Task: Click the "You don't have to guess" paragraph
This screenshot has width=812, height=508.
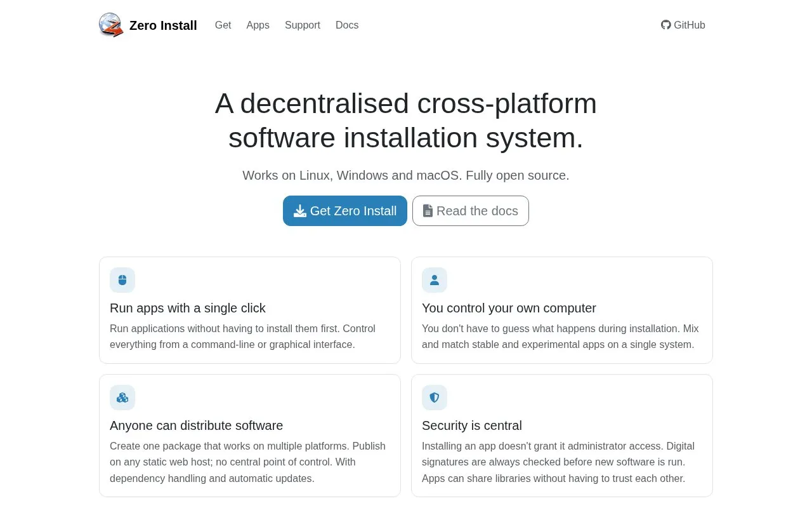Action: [560, 337]
